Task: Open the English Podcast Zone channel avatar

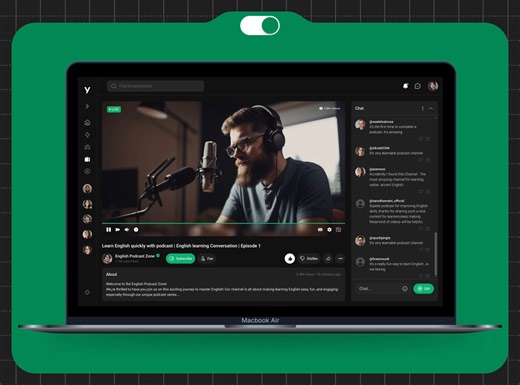Action: [x=107, y=258]
